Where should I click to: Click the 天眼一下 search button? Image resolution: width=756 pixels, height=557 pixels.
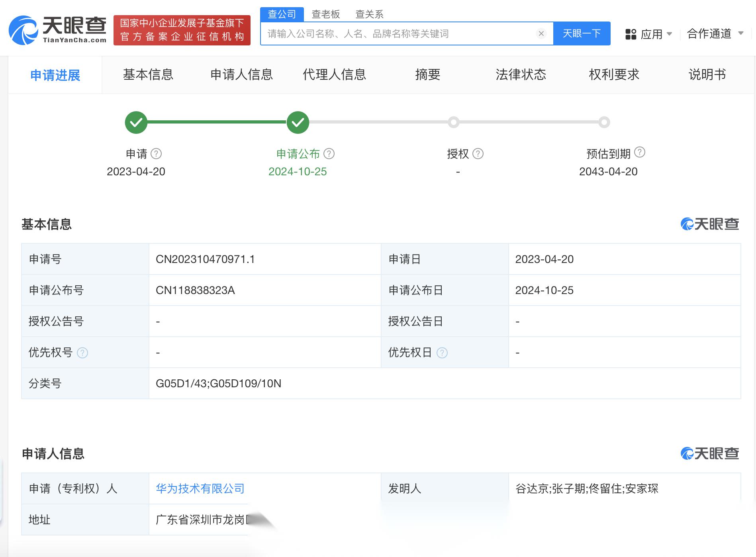click(582, 33)
